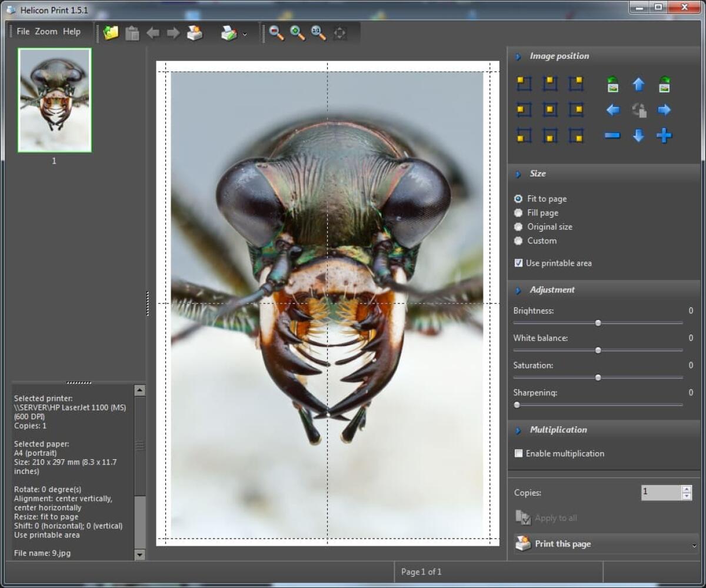Enable multiplication

(518, 453)
